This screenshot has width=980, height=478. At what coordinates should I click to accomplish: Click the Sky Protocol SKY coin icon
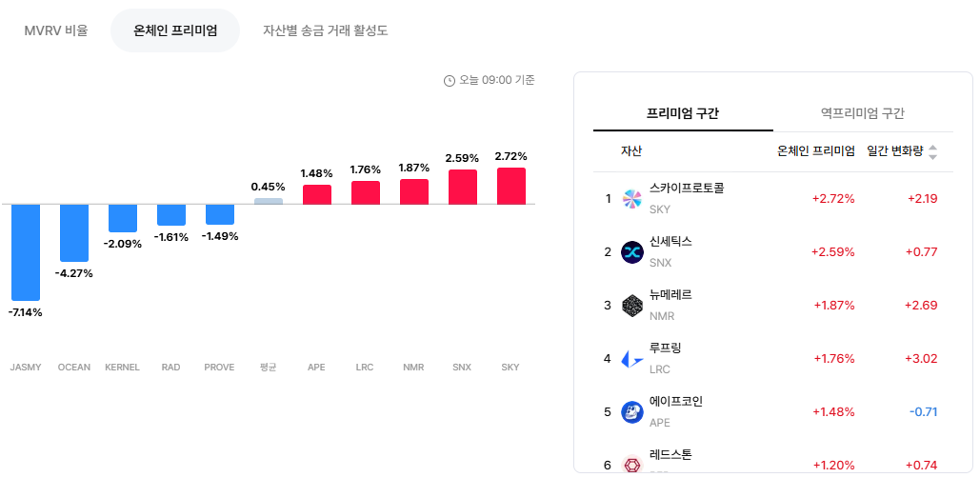pyautogui.click(x=631, y=199)
